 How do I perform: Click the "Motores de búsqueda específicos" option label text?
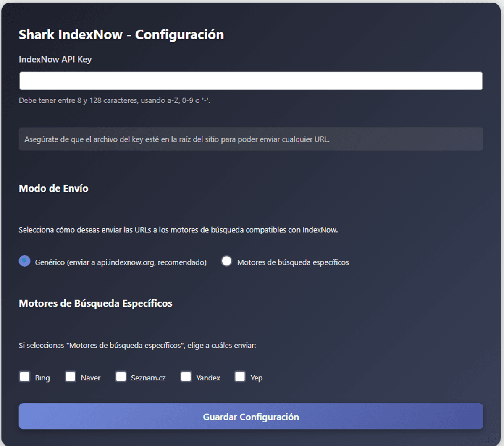tap(293, 262)
